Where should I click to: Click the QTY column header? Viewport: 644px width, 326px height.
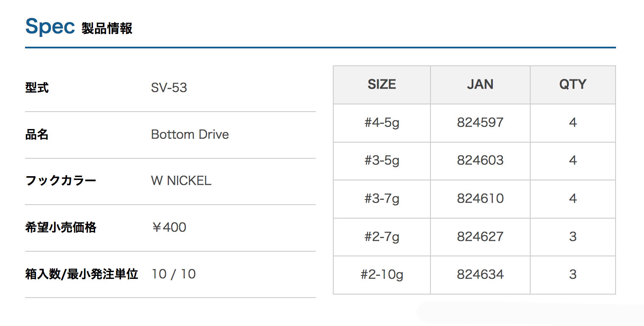click(573, 84)
